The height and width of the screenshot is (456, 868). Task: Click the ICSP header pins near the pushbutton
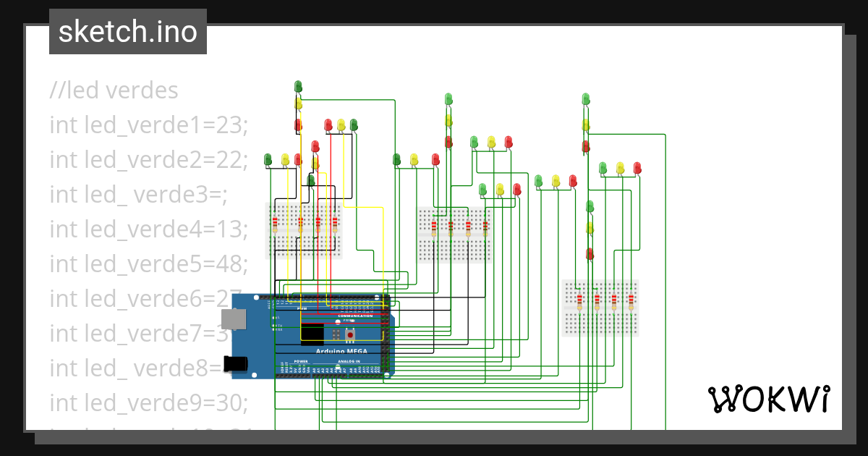pyautogui.click(x=335, y=334)
